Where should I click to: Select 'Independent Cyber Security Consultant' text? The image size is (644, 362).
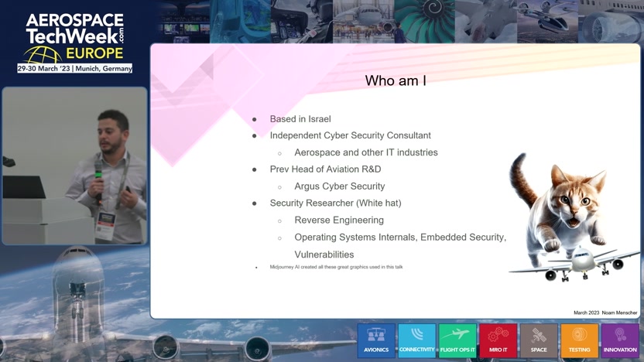click(351, 135)
